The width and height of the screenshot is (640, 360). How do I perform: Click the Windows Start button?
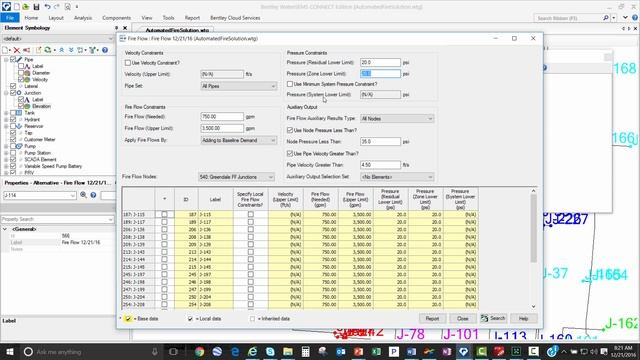click(x=9, y=351)
